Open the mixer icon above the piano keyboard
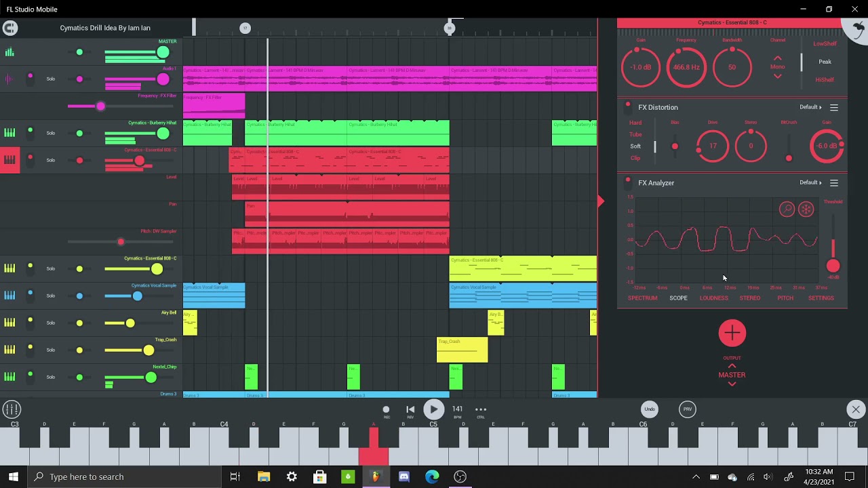868x488 pixels. [12, 409]
